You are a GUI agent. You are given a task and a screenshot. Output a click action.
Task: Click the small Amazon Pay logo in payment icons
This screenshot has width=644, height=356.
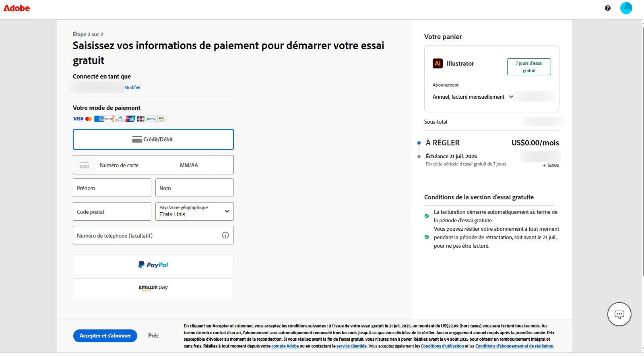coord(162,119)
